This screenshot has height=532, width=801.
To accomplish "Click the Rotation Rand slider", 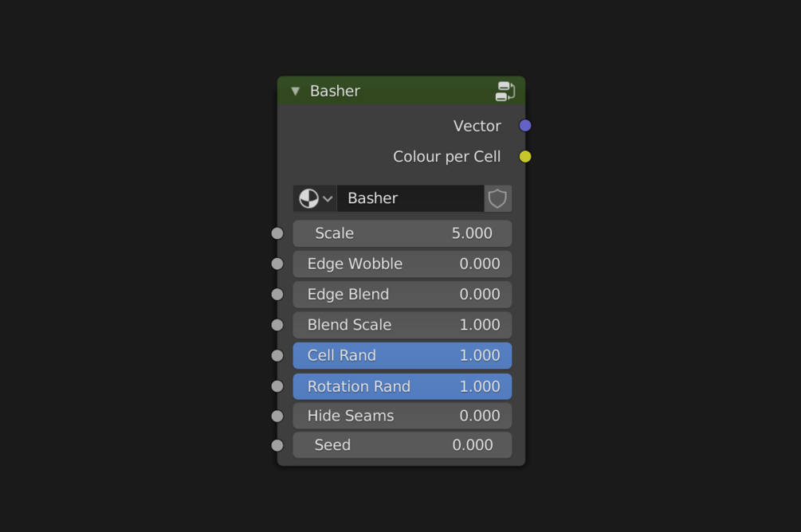I will coord(402,386).
